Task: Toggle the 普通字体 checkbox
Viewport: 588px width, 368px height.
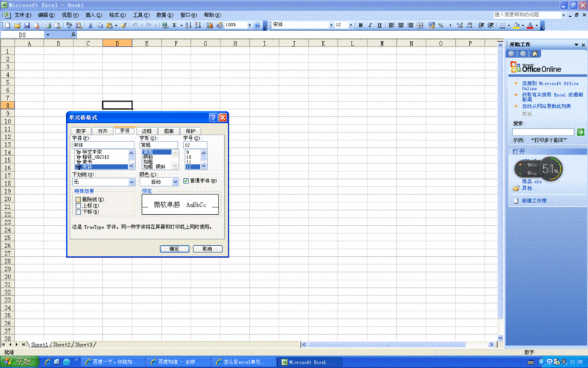Action: [x=186, y=181]
